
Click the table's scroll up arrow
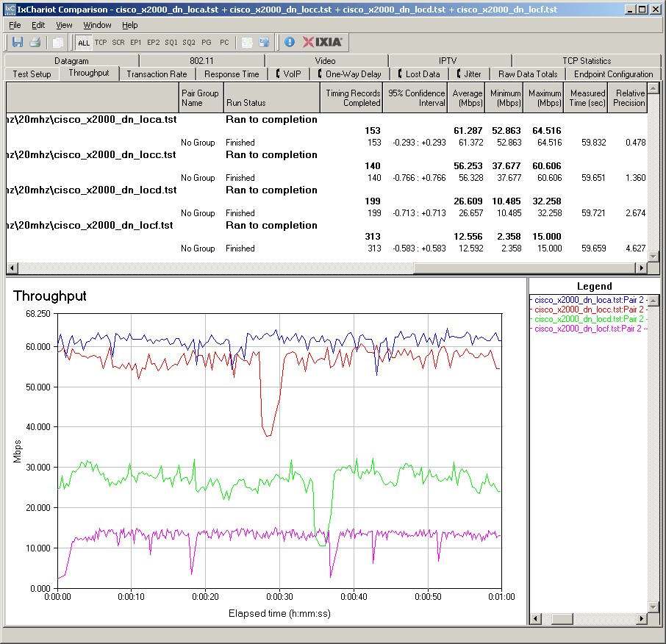(x=654, y=88)
